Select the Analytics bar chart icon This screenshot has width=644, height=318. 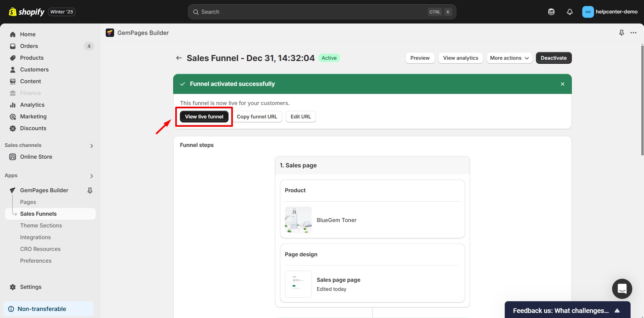click(12, 105)
